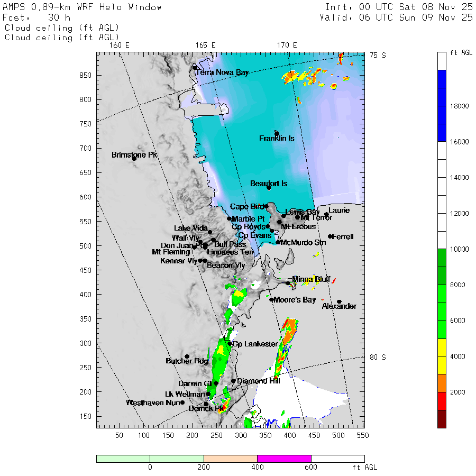Click the Westhaven Nun label
This screenshot has height=476, width=476.
pos(153,403)
